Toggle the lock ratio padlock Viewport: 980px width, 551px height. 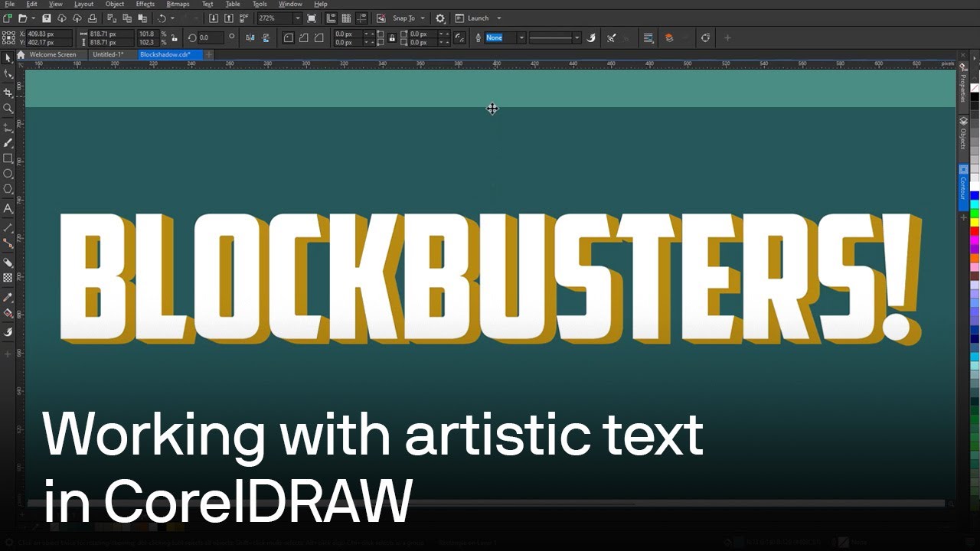tap(175, 37)
